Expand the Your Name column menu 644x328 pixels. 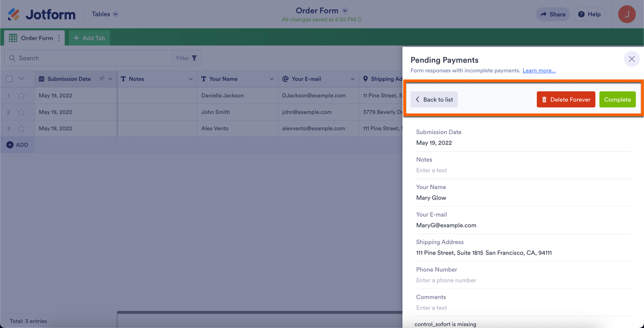click(271, 79)
